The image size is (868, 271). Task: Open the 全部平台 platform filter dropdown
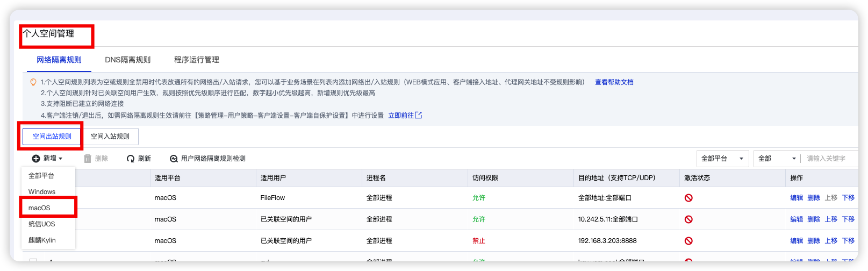click(722, 159)
